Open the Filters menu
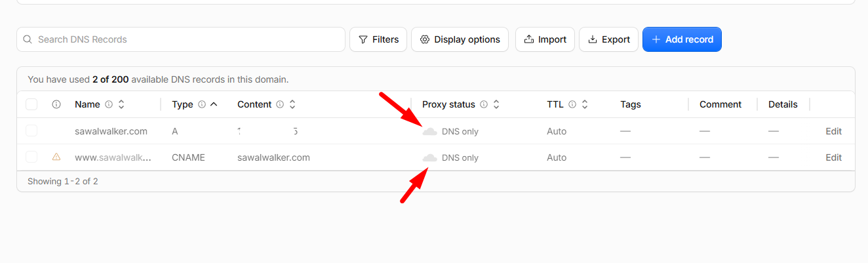 coord(379,39)
